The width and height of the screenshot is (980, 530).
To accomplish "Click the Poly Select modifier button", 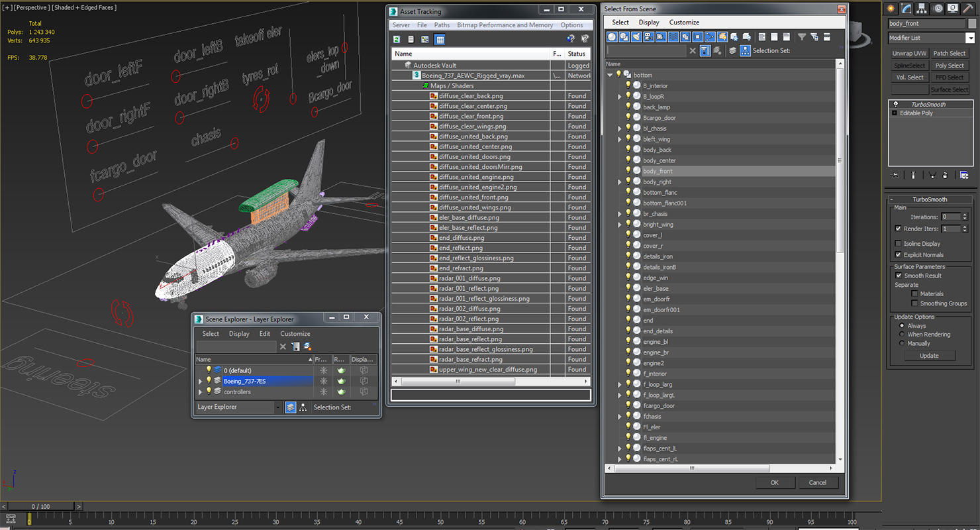I will (x=950, y=66).
